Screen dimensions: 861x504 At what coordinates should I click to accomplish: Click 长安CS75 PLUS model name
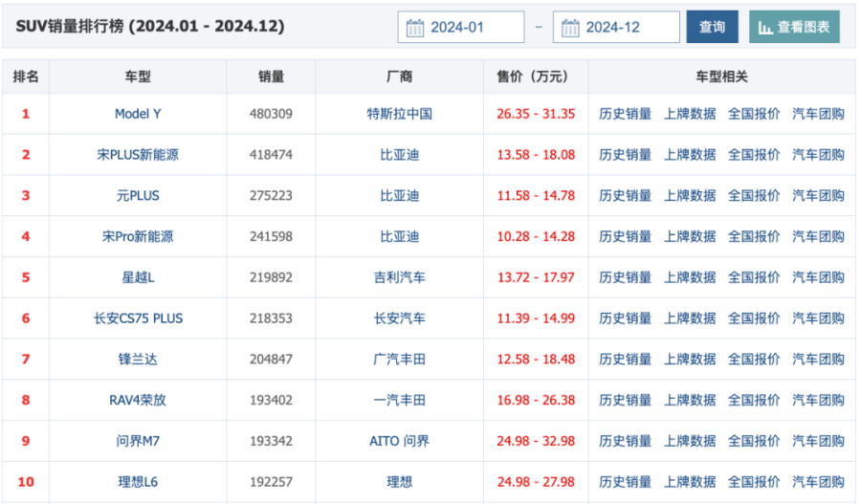(138, 318)
